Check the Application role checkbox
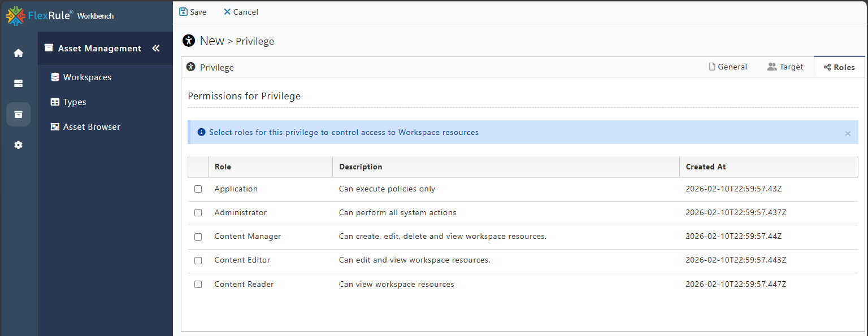The height and width of the screenshot is (336, 868). 198,189
